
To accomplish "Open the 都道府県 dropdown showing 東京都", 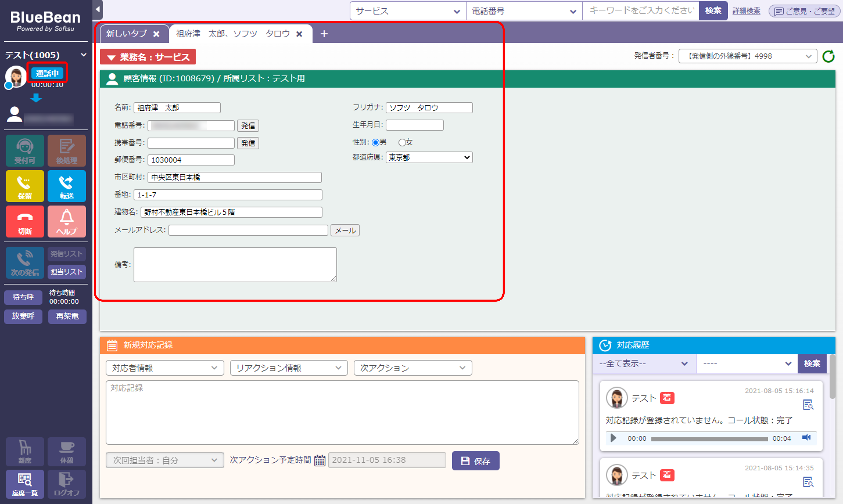I will pyautogui.click(x=429, y=157).
